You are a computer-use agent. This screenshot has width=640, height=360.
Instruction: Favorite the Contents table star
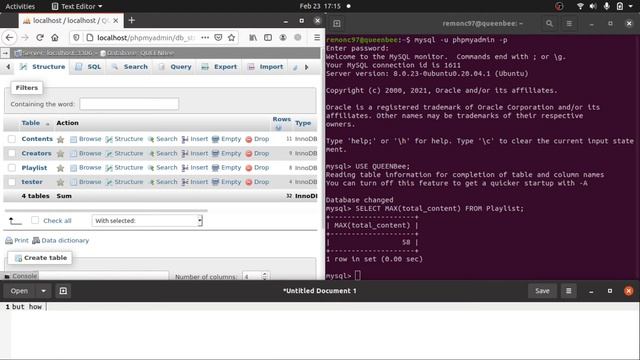tap(60, 140)
